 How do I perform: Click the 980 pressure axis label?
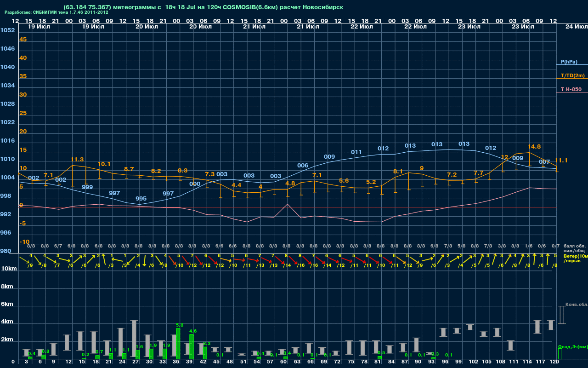tap(6, 251)
